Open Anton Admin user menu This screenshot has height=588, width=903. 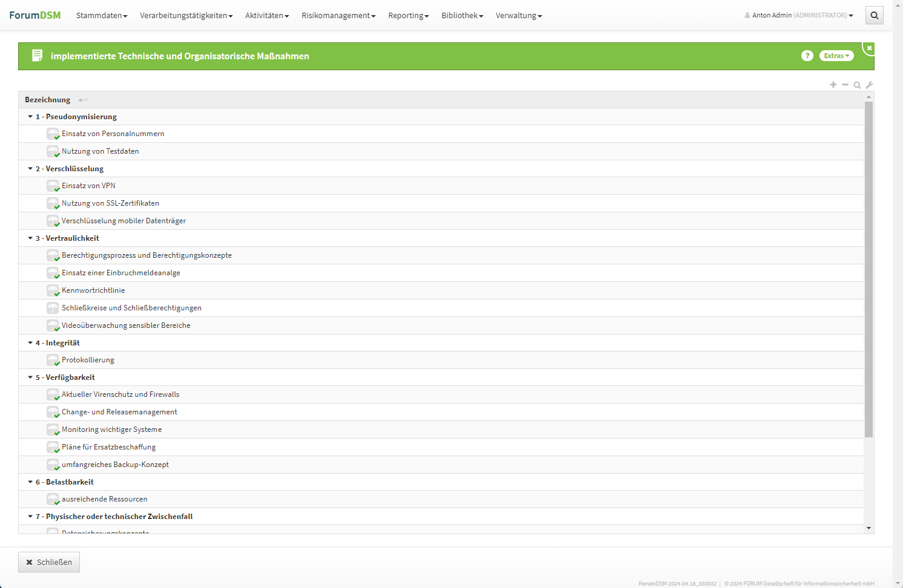799,15
